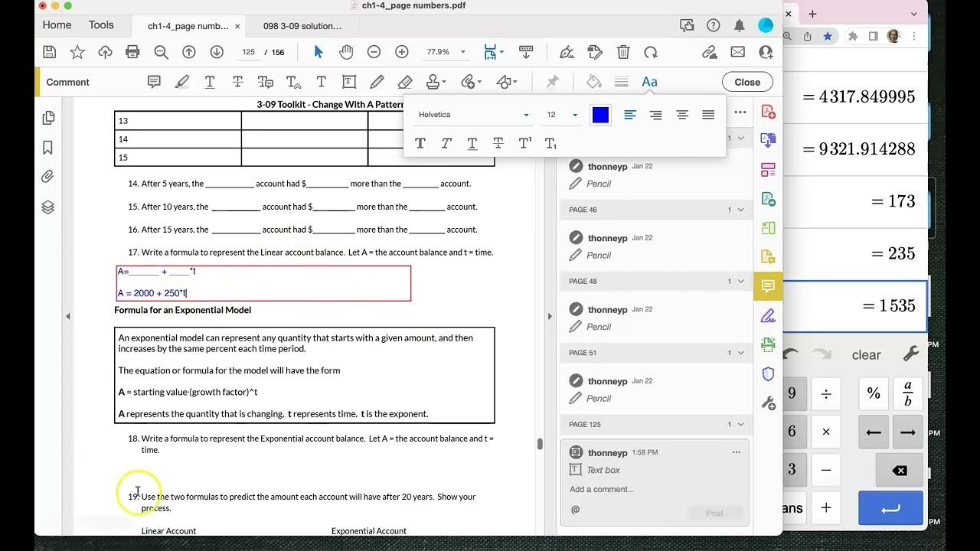Click the help question mark icon
The image size is (980, 551).
click(x=713, y=25)
